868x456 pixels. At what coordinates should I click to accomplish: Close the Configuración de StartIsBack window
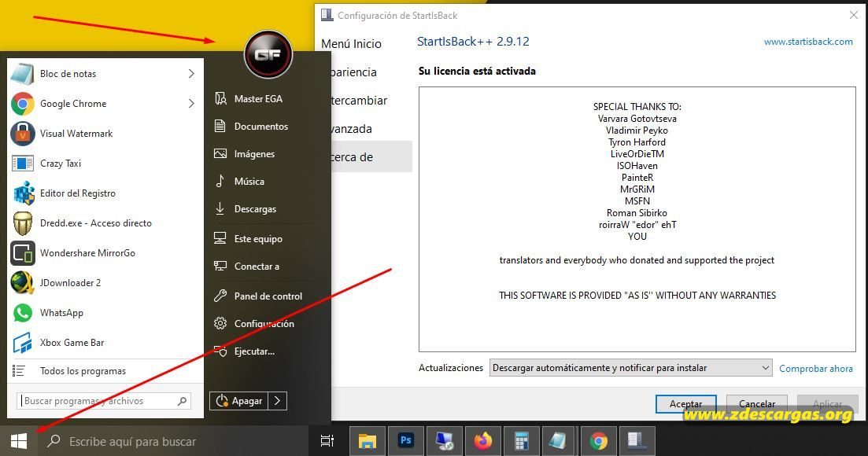click(854, 16)
